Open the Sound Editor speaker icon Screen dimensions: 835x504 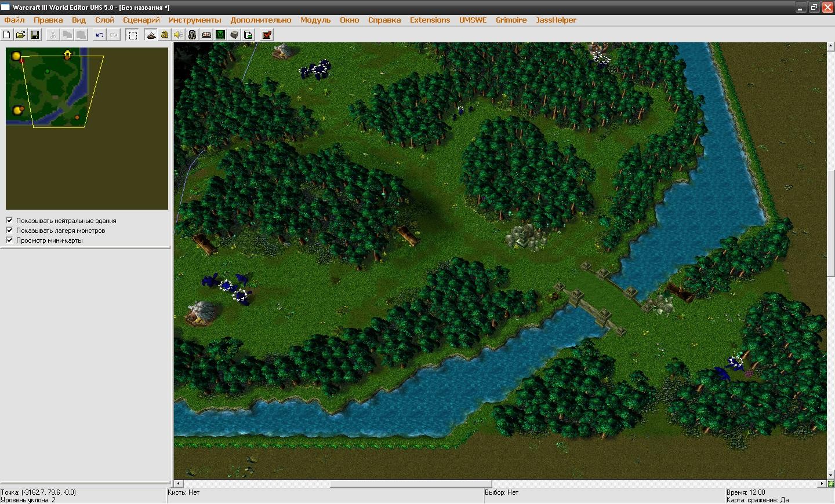pyautogui.click(x=179, y=35)
